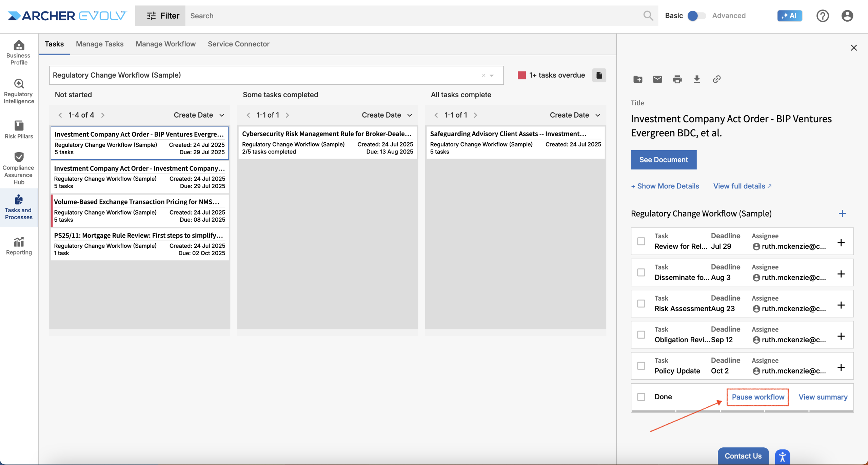Check the Done checkbox

641,397
